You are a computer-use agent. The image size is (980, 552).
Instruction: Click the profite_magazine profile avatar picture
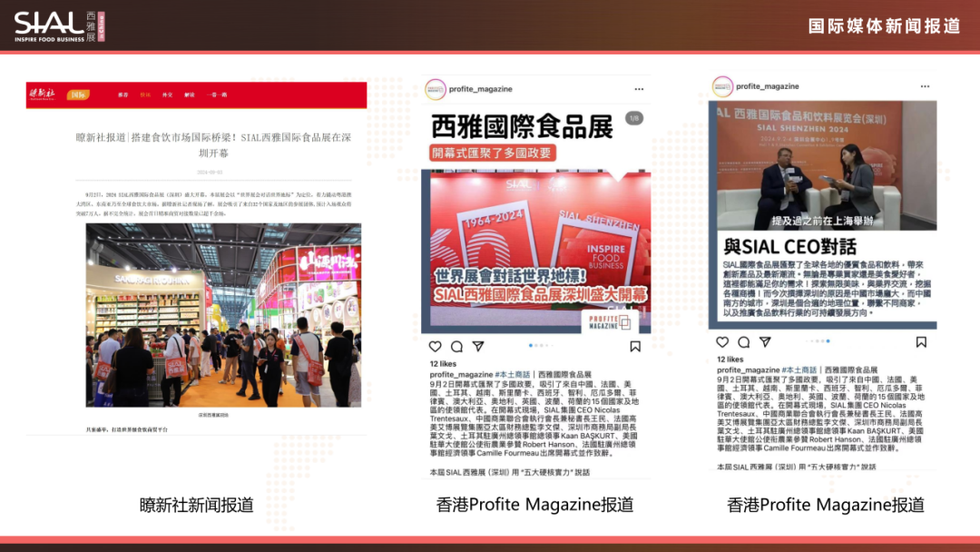(x=434, y=88)
